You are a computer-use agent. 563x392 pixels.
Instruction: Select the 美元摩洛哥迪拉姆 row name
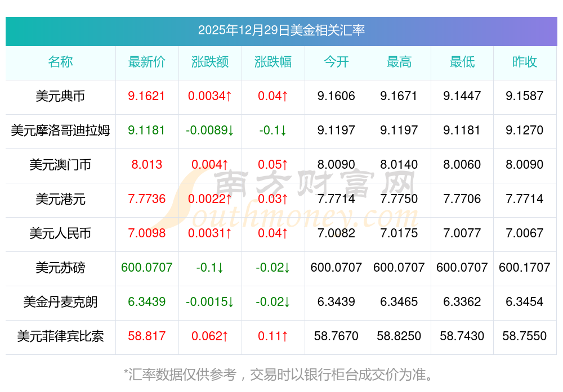point(60,130)
